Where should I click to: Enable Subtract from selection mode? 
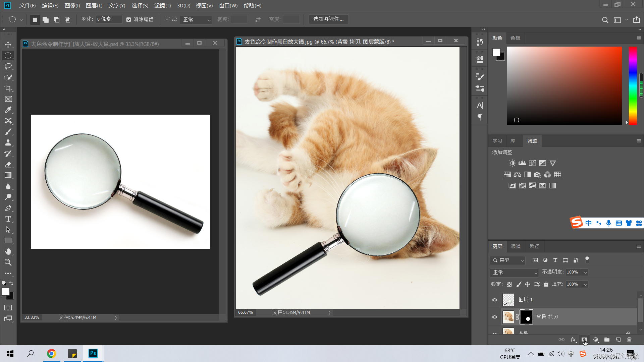pos(57,20)
